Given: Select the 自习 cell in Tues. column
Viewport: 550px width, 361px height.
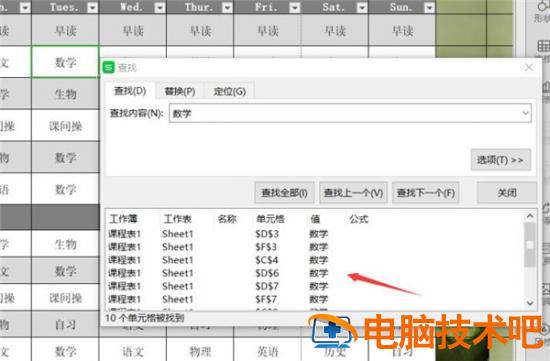Looking at the screenshot, I should tap(65, 325).
